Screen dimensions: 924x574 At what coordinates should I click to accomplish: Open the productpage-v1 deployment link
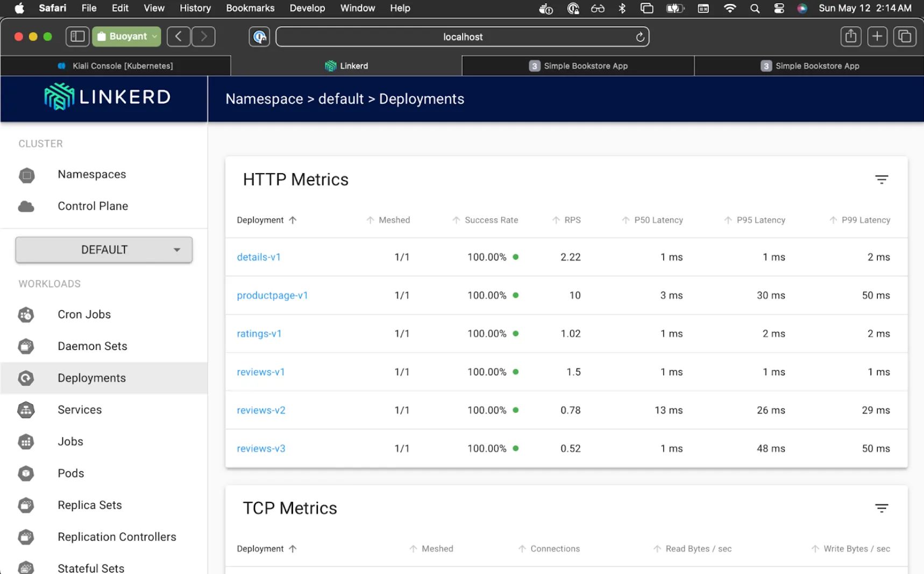[x=272, y=296]
